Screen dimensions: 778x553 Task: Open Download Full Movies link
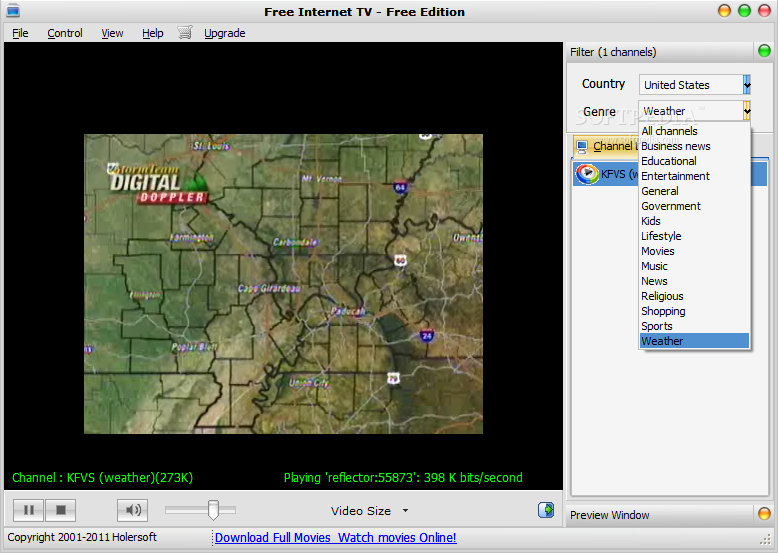335,538
